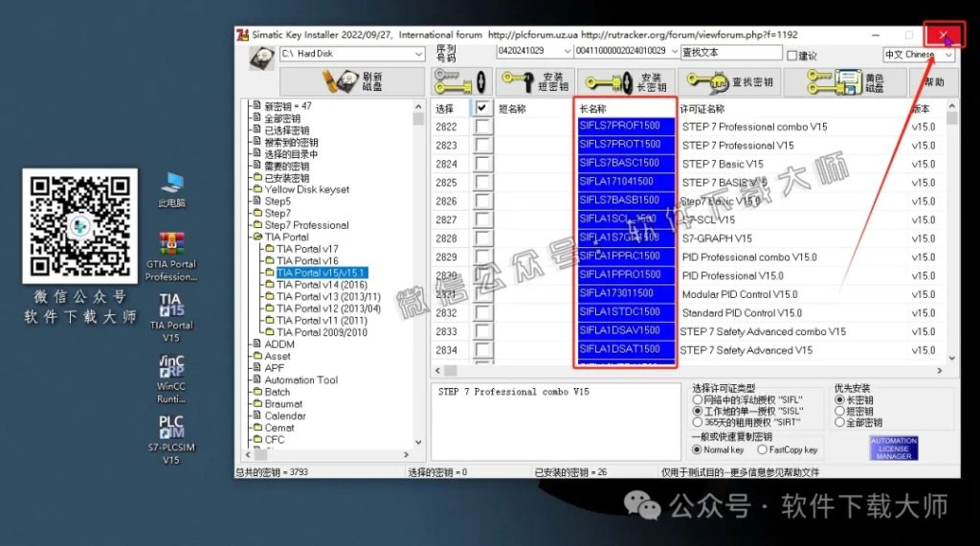Image resolution: width=980 pixels, height=546 pixels.
Task: Select TIA Portal v16 in tree
Action: [x=307, y=261]
